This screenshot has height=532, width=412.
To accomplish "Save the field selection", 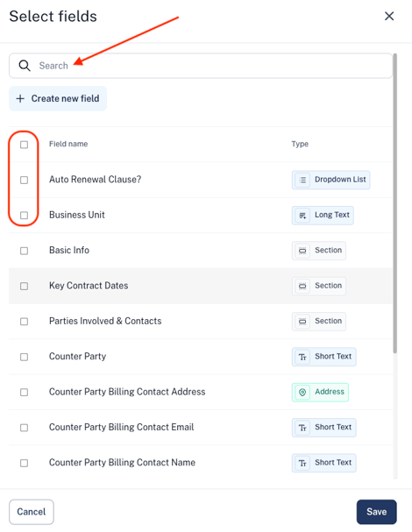I will (376, 512).
